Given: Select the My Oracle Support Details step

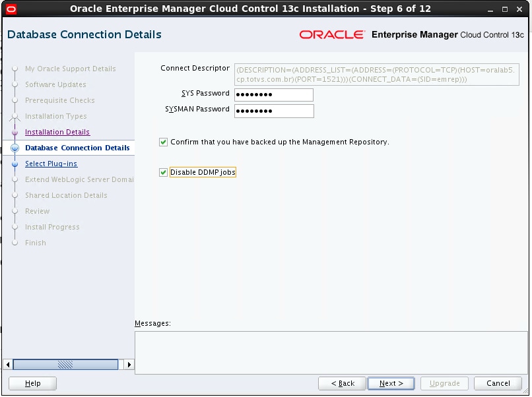Looking at the screenshot, I should click(x=70, y=69).
